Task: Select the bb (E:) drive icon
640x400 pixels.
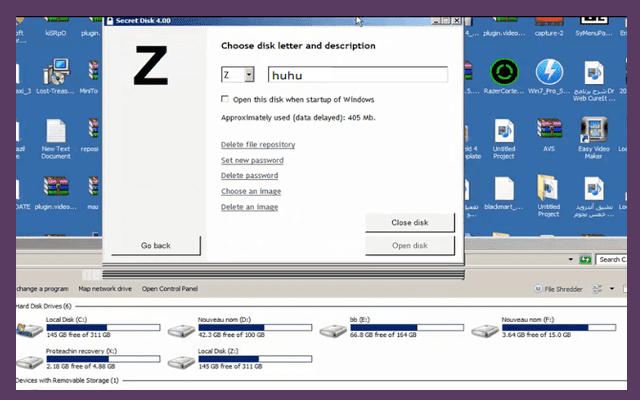Action: click(x=333, y=329)
